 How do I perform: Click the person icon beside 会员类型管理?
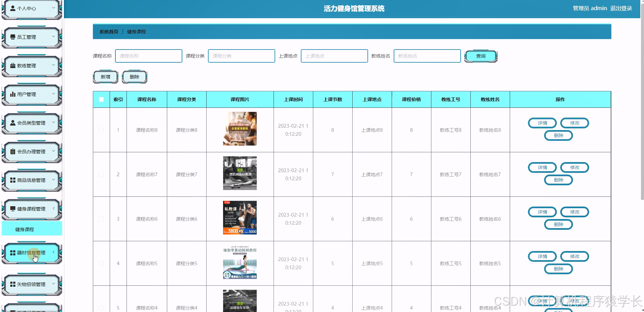(13, 123)
